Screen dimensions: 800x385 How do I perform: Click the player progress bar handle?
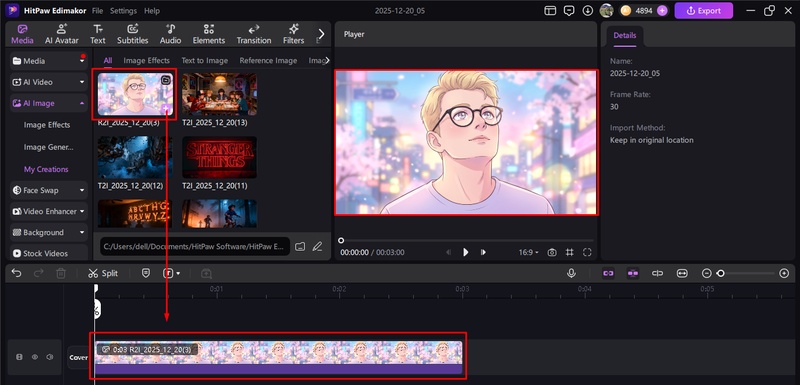pos(341,240)
